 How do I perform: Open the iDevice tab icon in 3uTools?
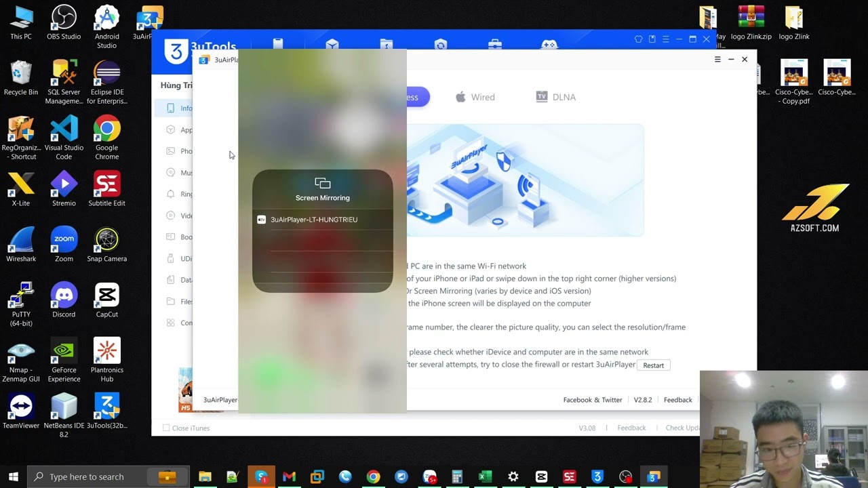278,43
